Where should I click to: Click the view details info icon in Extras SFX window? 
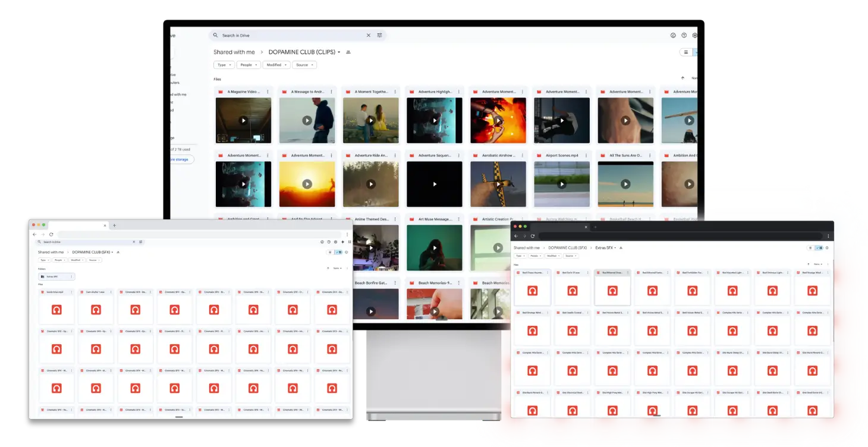coord(827,248)
